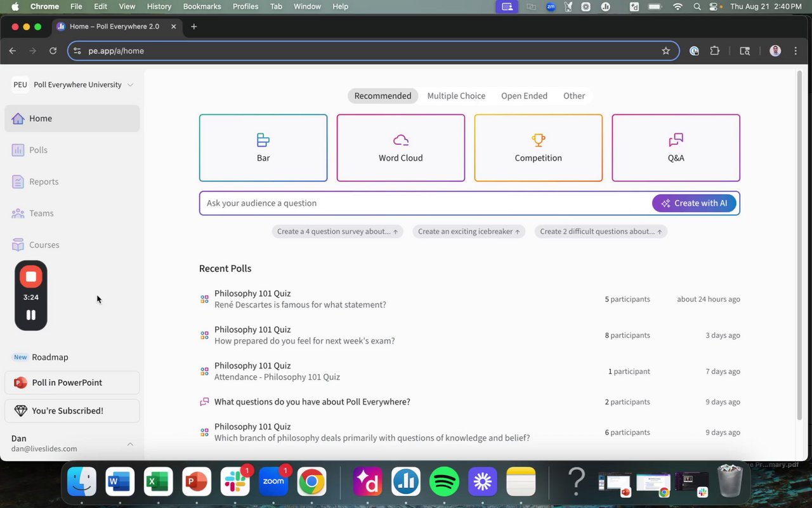The image size is (812, 508).
Task: Create a Q&A poll
Action: coord(676,148)
